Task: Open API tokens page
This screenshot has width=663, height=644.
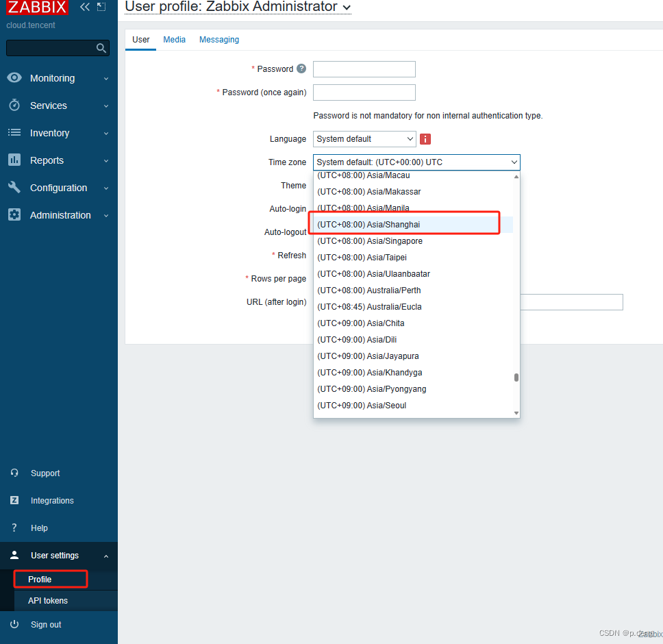Action: pos(48,600)
